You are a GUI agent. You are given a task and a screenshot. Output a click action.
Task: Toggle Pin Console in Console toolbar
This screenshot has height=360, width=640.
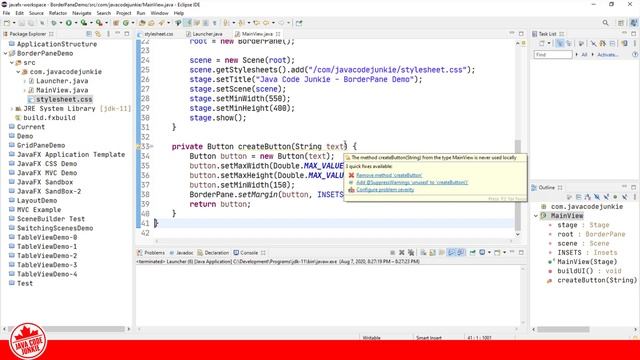click(x=472, y=253)
